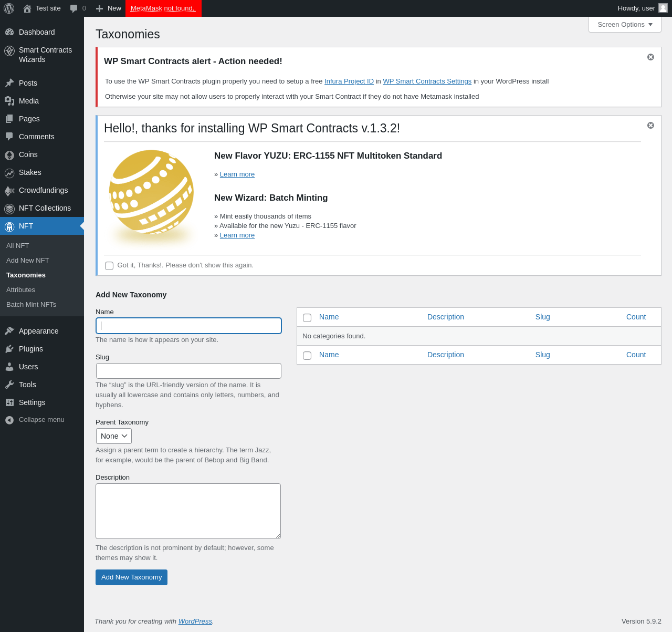Click the Dashboard gauge icon

9,32
